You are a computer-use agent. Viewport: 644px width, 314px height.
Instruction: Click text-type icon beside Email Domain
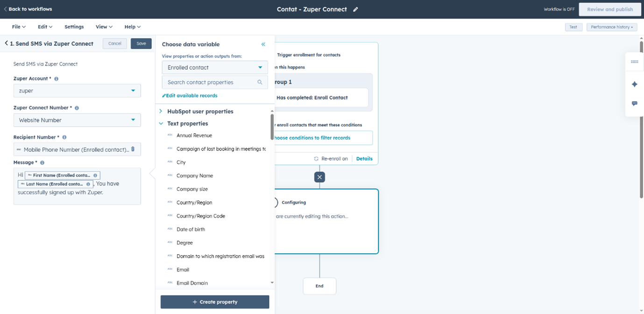point(170,283)
